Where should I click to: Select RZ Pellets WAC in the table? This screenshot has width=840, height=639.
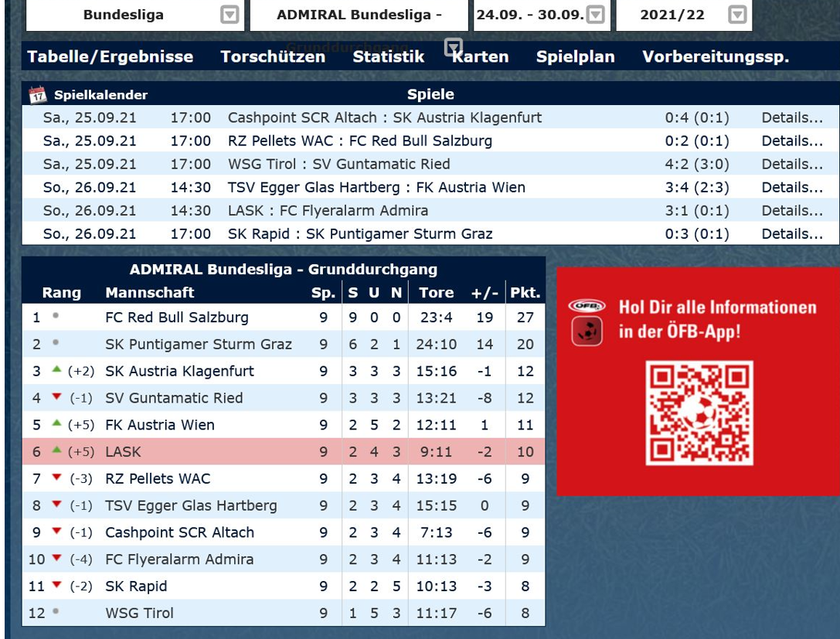coord(158,478)
